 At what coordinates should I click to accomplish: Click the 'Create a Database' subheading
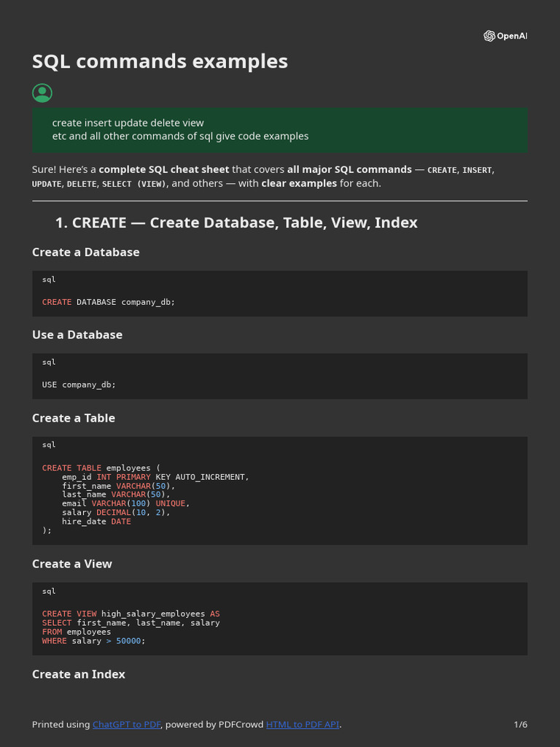[x=86, y=252]
